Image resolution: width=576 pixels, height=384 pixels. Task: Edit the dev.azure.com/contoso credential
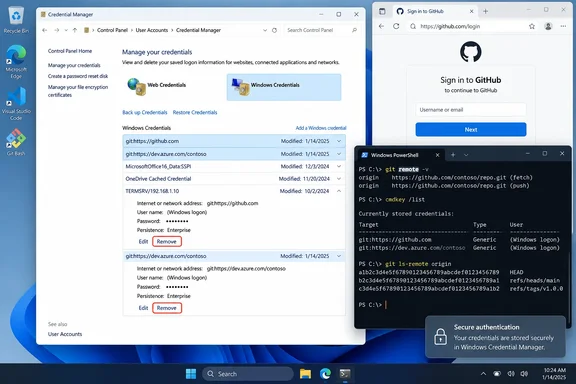point(143,308)
